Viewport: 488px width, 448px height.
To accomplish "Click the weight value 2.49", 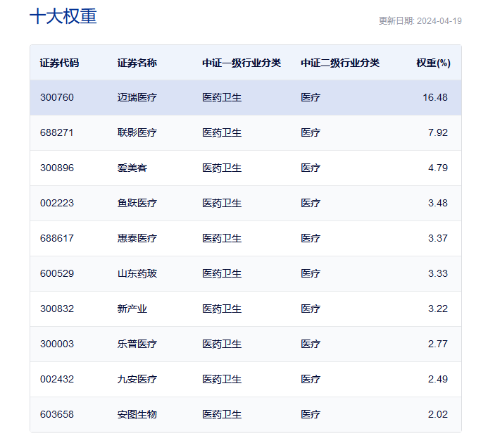I will (438, 379).
